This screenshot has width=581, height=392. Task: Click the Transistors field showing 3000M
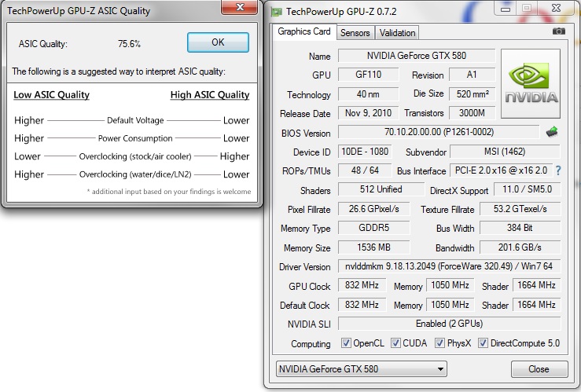(472, 113)
